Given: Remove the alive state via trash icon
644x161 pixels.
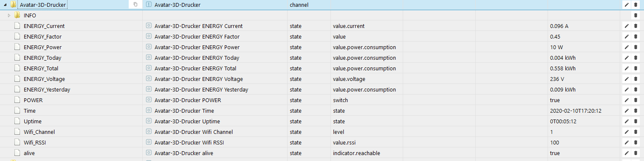Looking at the screenshot, I should pos(636,153).
